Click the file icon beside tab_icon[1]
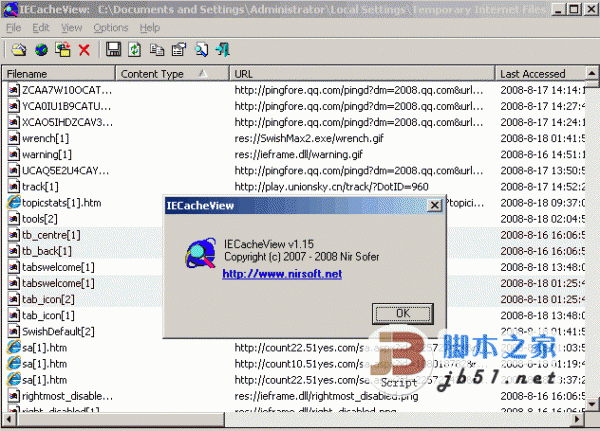Screen dimensions: 600x431 tap(14, 315)
